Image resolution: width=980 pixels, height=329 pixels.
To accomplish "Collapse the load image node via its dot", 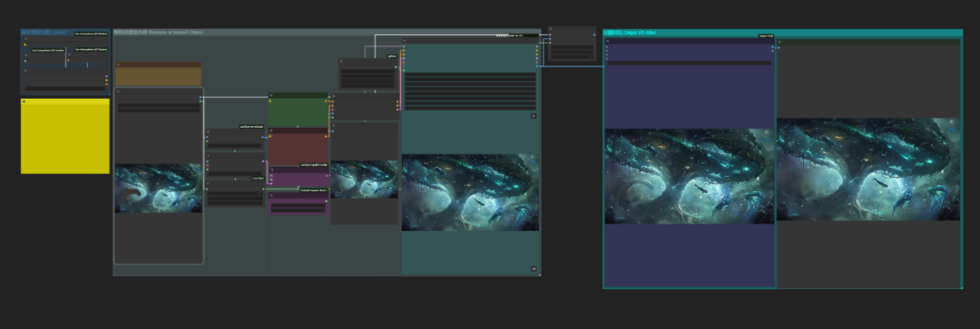I will 117,92.
